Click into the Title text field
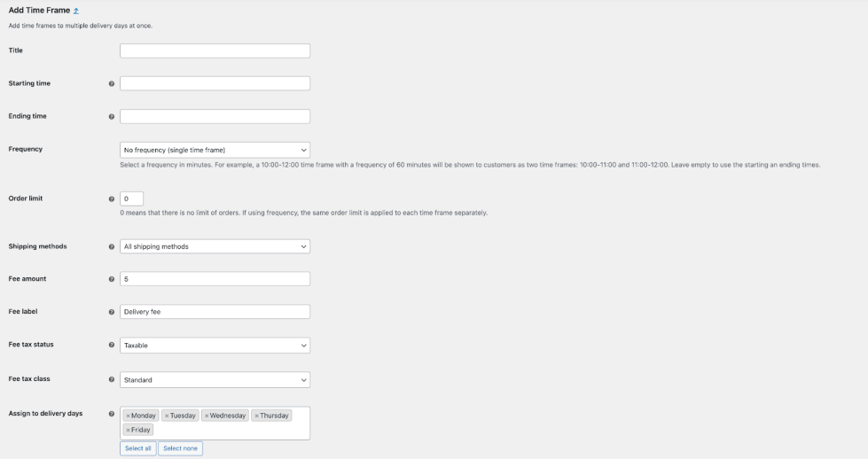Screen dimensions: 868x459 (x=215, y=51)
